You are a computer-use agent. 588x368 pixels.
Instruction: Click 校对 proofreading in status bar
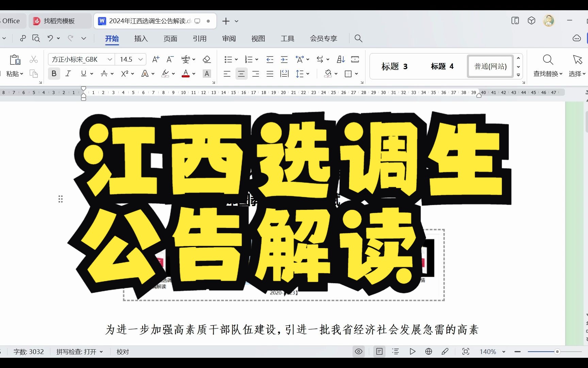pos(123,352)
